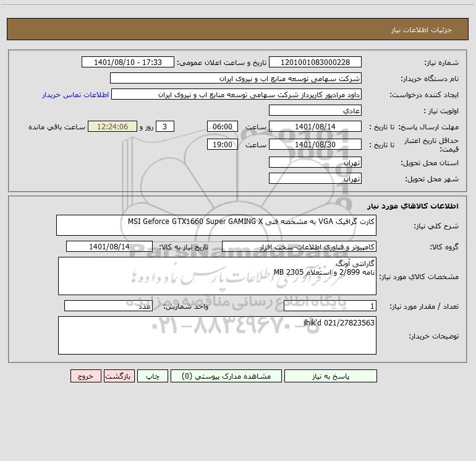Click the delivery province field 'تهران'
Screen dimensions: 476x461
tap(315, 162)
